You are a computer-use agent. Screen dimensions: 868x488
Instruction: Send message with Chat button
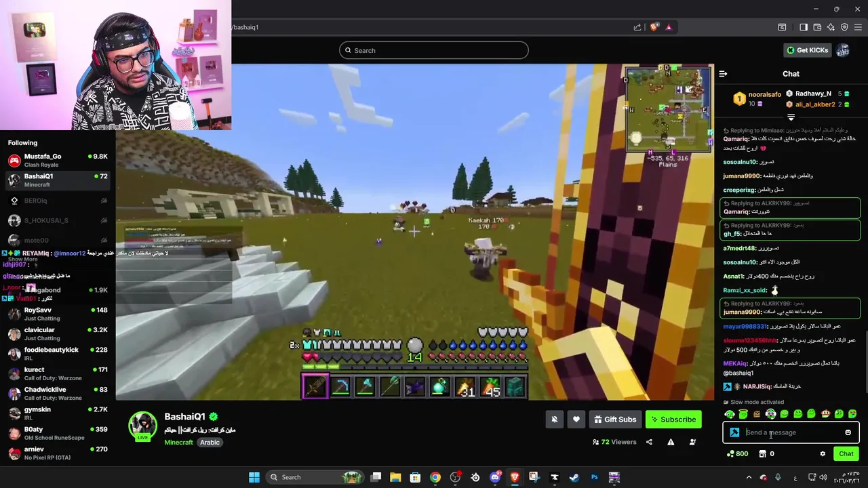(x=846, y=454)
